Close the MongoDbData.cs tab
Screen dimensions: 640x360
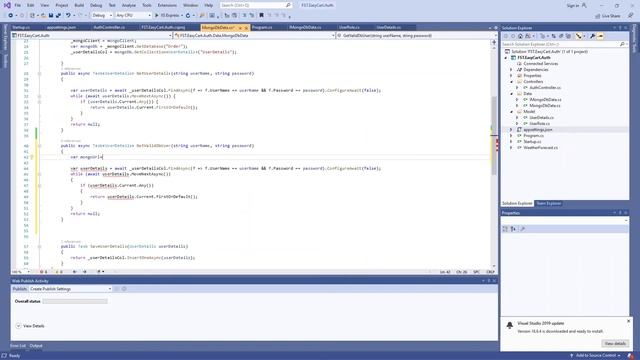[246, 28]
